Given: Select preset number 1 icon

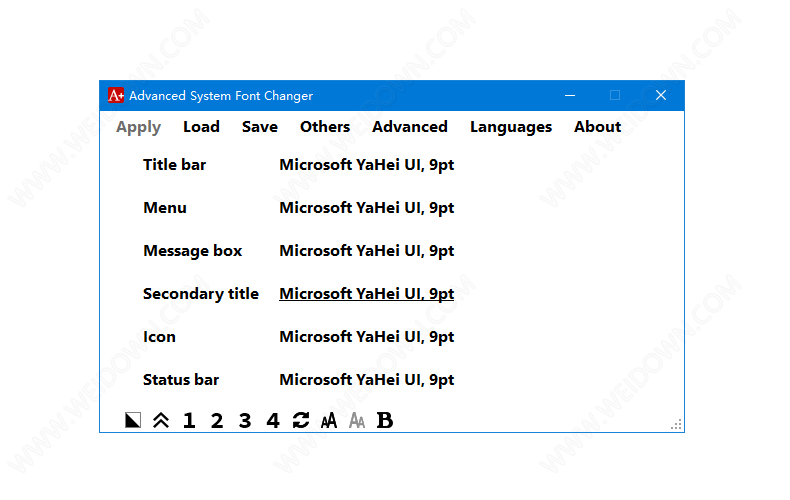Looking at the screenshot, I should click(x=189, y=420).
